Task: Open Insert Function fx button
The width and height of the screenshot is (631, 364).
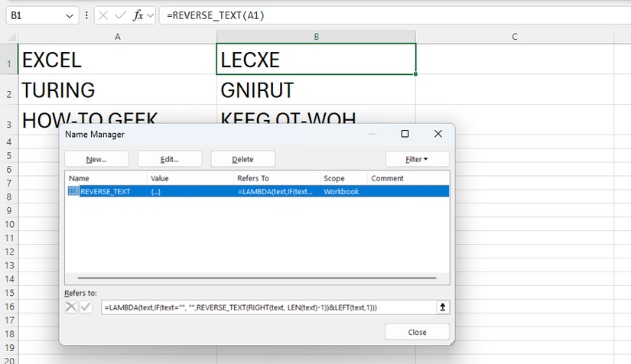Action: point(138,16)
